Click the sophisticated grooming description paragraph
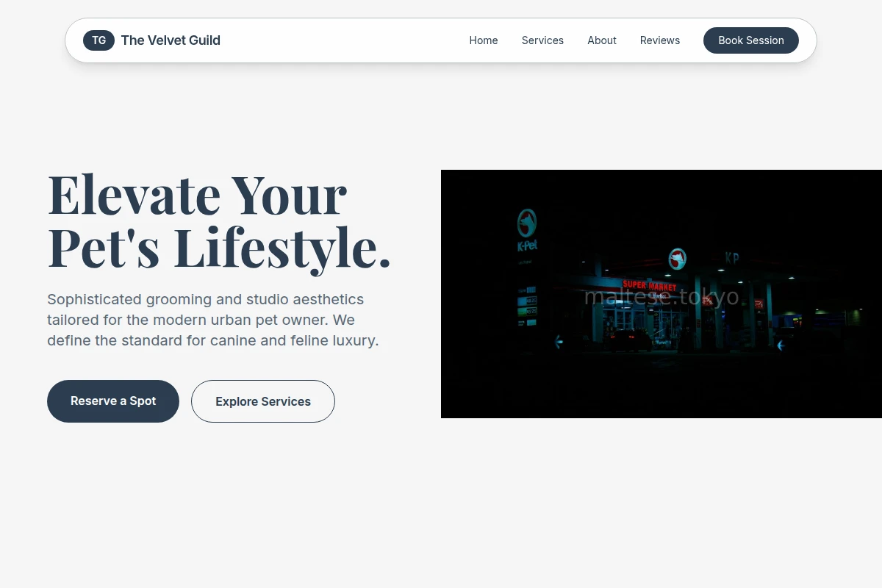The image size is (882, 588). (x=213, y=320)
